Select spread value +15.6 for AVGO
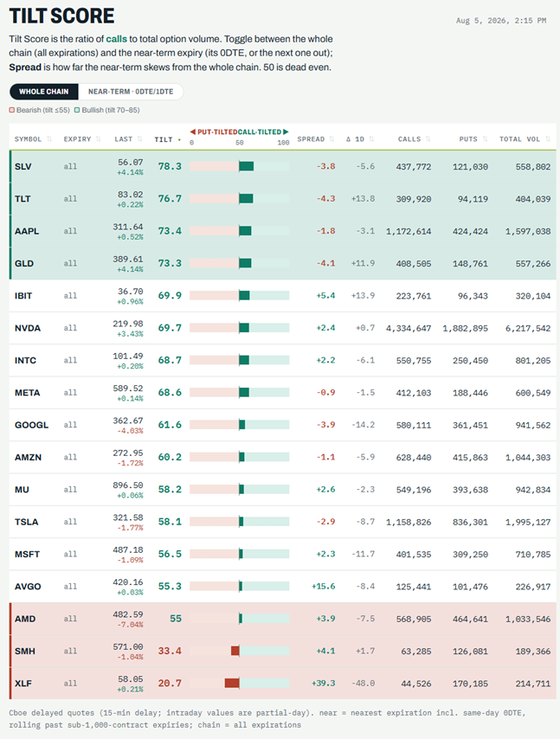The height and width of the screenshot is (739, 560). pyautogui.click(x=324, y=587)
